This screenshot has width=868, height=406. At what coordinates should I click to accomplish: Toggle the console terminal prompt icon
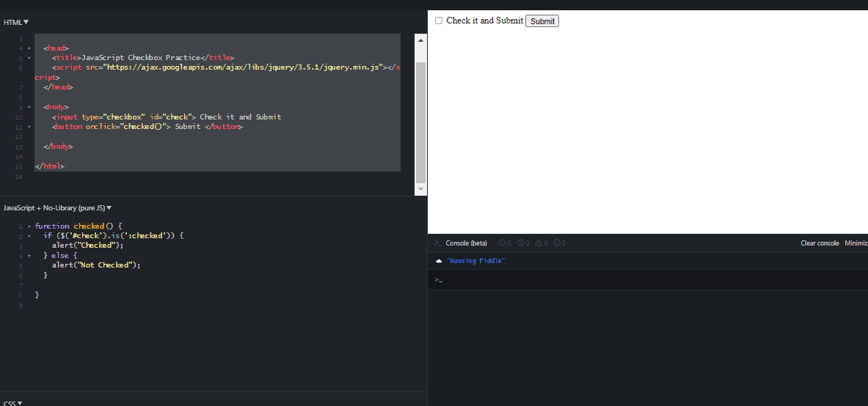click(x=438, y=243)
